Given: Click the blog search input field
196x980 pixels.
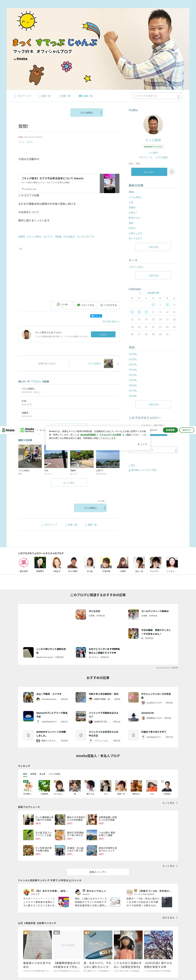Looking at the screenshot, I should [156, 96].
